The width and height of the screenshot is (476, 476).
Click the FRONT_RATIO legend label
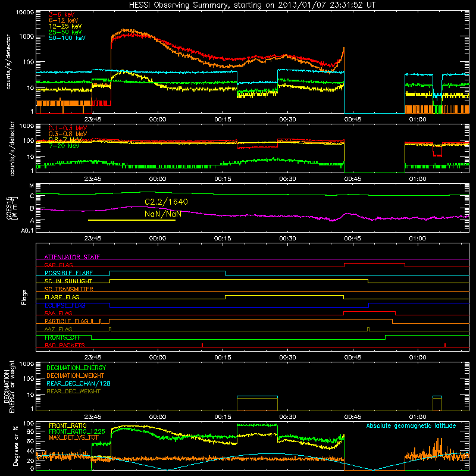68,425
